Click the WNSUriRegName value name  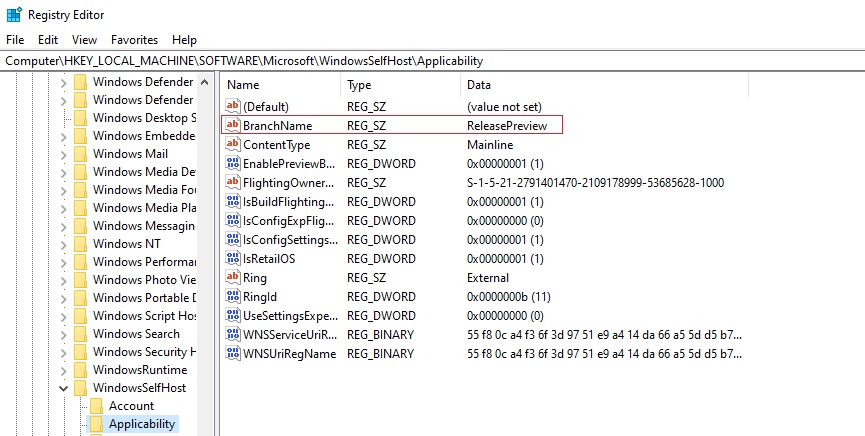tap(290, 354)
